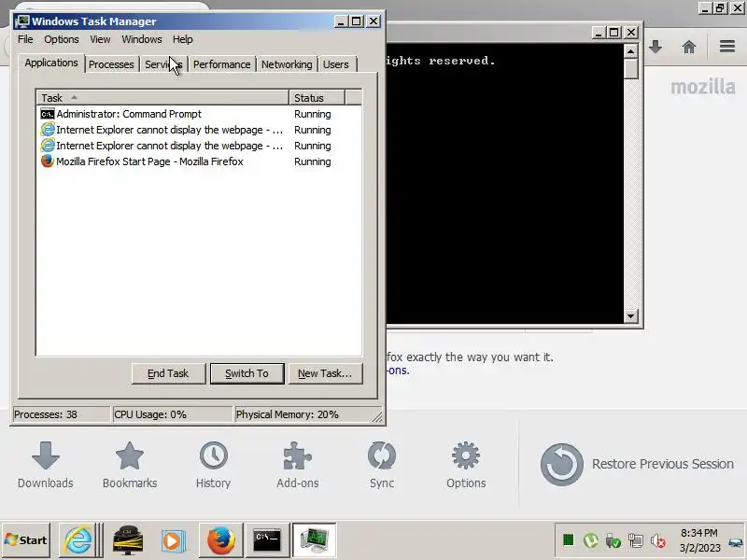Open Task Manager Help menu
Screen dimensions: 747x560
[x=182, y=39]
